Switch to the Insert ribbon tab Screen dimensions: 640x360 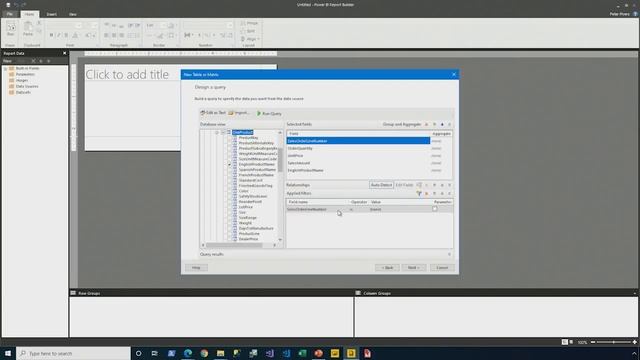point(51,14)
